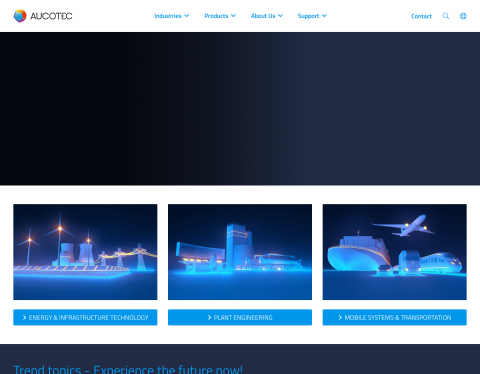Click the Trend topics heading text
The height and width of the screenshot is (374, 480).
128,369
